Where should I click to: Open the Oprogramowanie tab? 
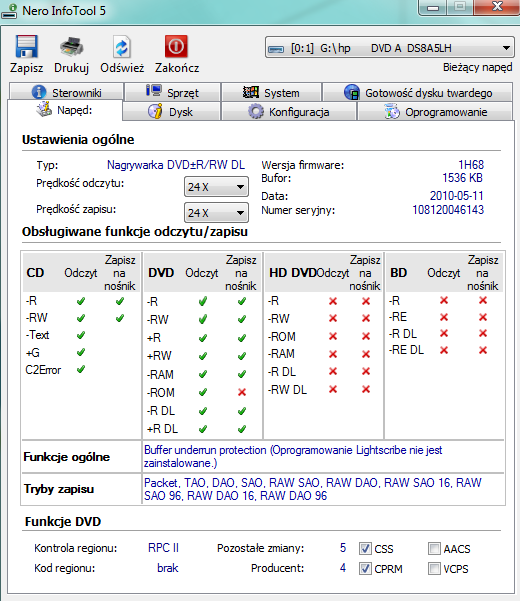(435, 112)
